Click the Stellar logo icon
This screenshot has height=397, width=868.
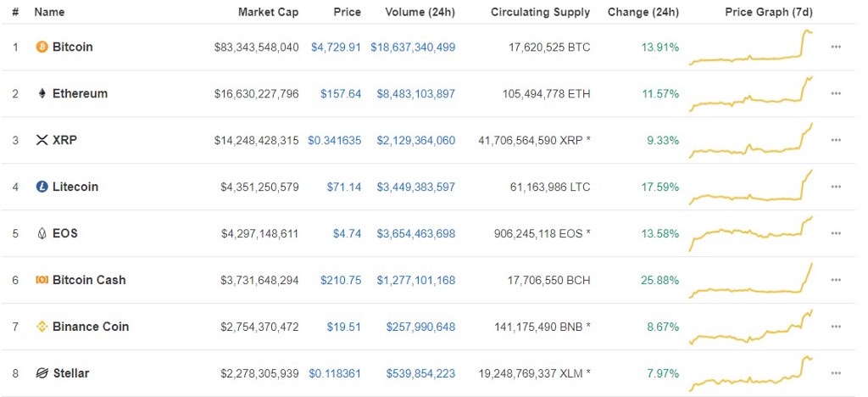pos(42,373)
